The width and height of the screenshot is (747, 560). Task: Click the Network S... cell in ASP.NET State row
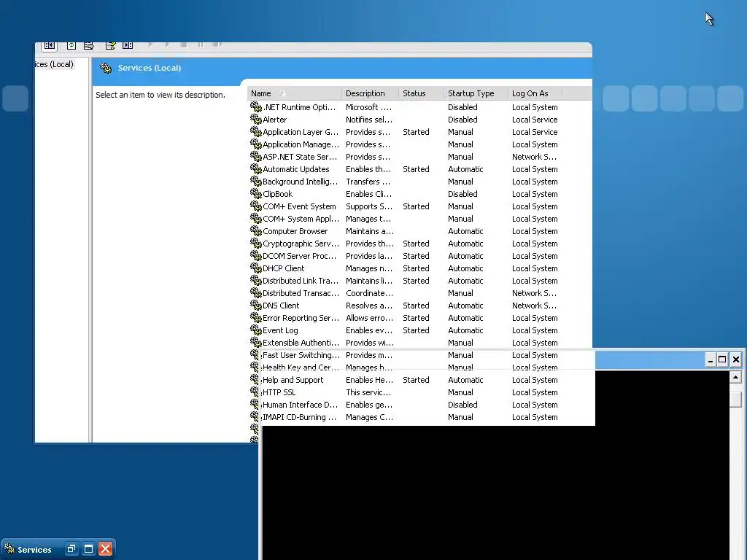[534, 157]
